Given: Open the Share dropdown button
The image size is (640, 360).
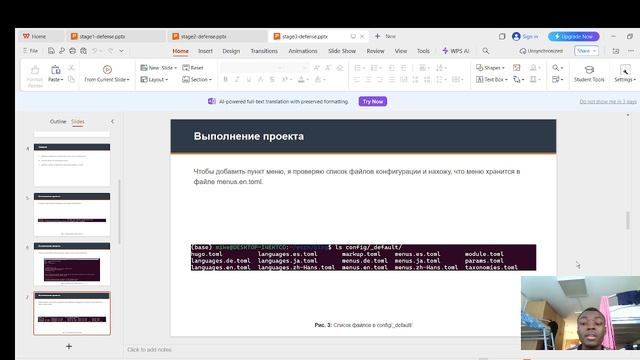Looking at the screenshot, I should 587,51.
